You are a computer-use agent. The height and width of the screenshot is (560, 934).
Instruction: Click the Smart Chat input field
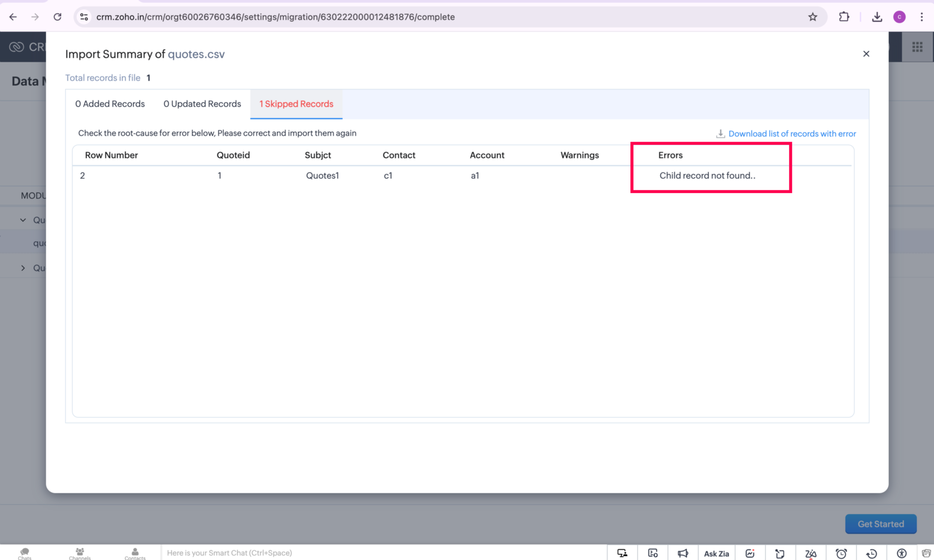tap(378, 553)
